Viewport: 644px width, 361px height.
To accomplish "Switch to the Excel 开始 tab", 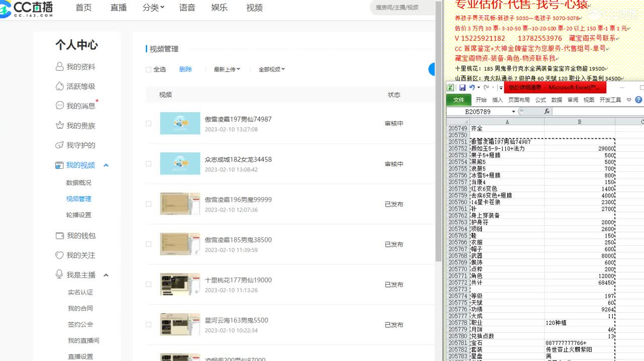I will point(481,100).
